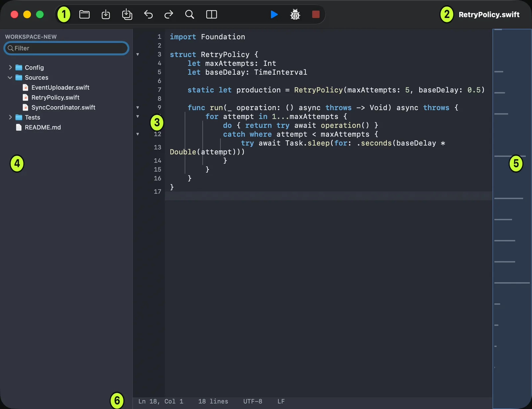Click line number 17 in the gutter
The image size is (532, 409).
[x=157, y=192]
